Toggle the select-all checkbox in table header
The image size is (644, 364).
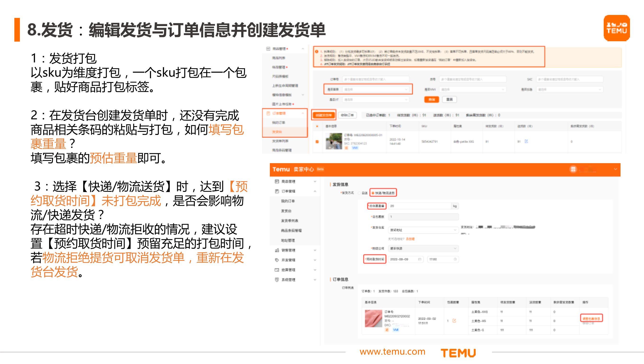pyautogui.click(x=317, y=126)
